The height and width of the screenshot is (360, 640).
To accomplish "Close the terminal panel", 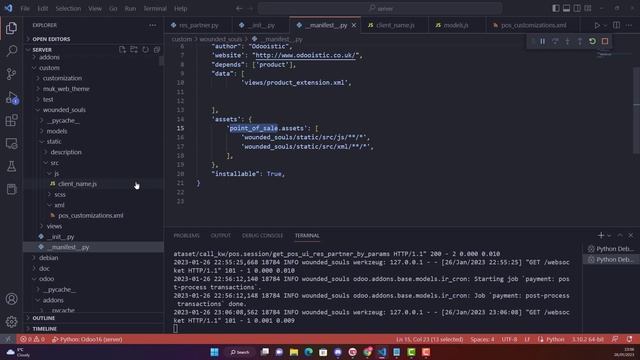I will tap(631, 236).
